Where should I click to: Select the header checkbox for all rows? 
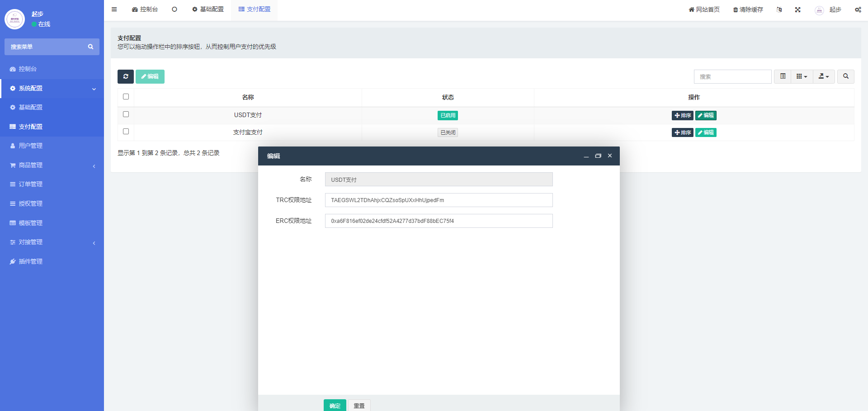126,97
